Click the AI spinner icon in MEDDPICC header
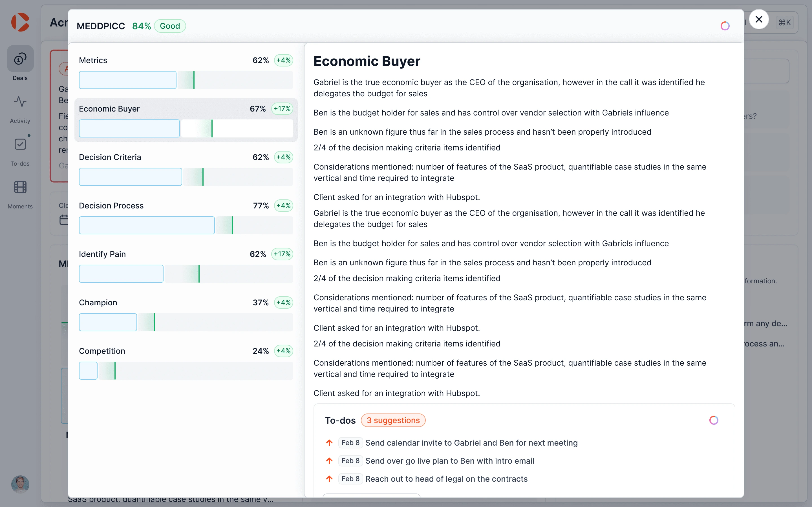This screenshot has width=812, height=507. 725,26
